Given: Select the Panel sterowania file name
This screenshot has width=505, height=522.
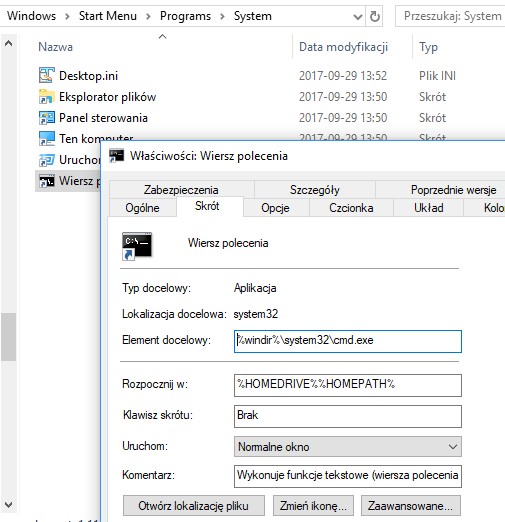Looking at the screenshot, I should pyautogui.click(x=103, y=118).
